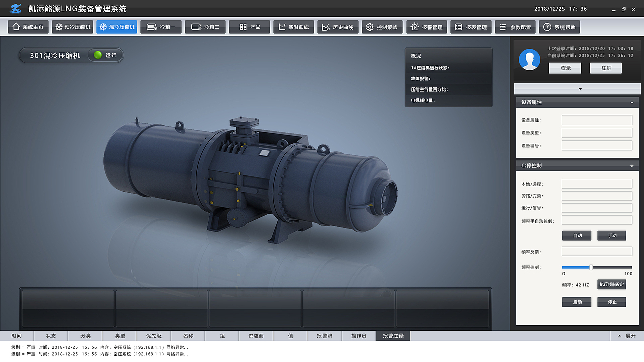Viewport: 644px width, 362px height.
Task: Click the 频率反馈 field
Action: point(597,251)
